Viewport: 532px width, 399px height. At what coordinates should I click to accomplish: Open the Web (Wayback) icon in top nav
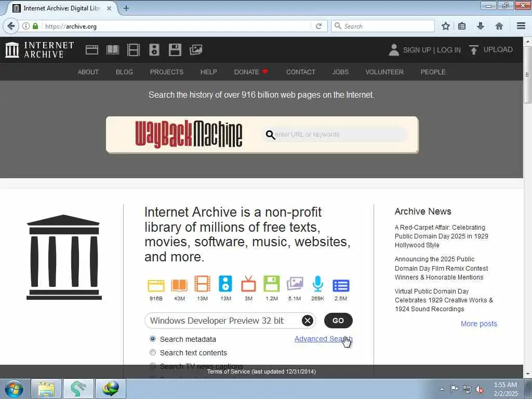(91, 50)
